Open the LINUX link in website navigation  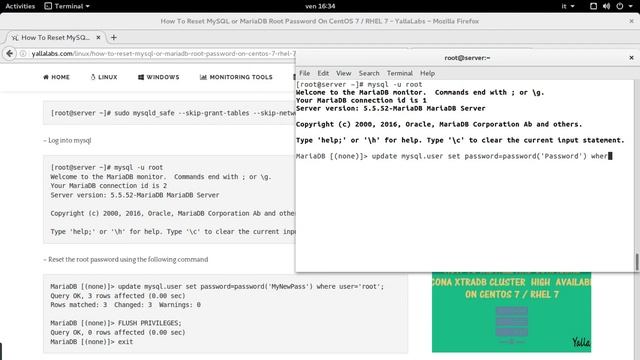tap(104, 77)
